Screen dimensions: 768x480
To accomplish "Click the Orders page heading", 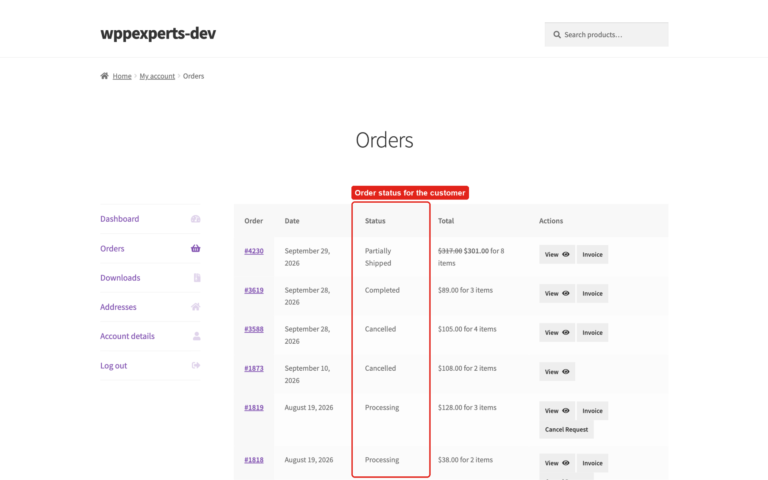I will point(384,141).
